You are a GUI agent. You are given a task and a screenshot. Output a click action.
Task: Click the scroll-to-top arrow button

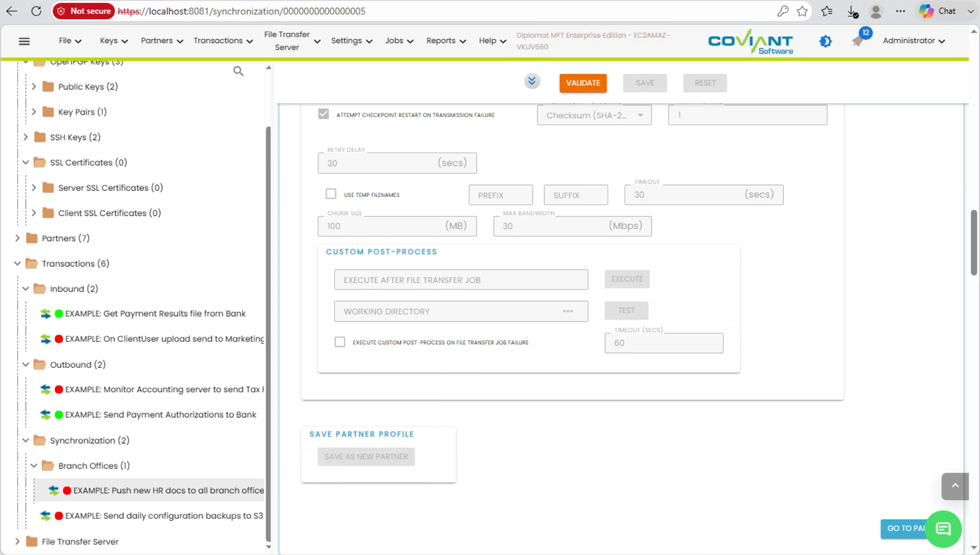955,486
